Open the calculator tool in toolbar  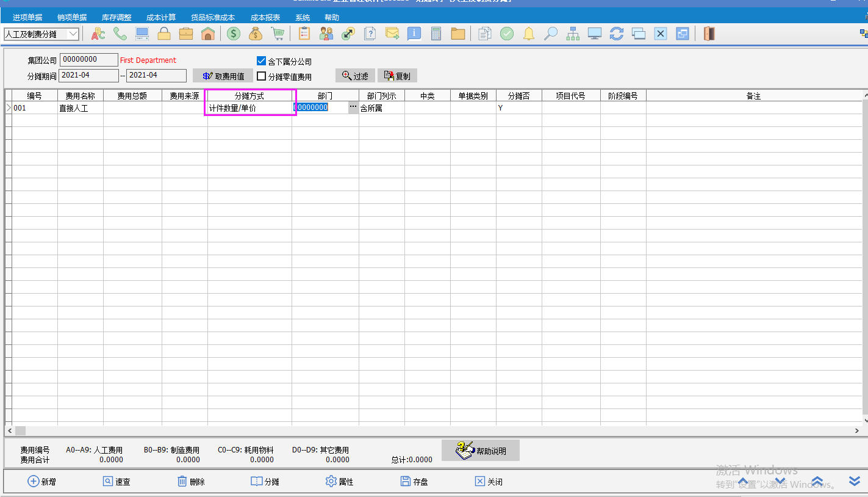tap(436, 34)
